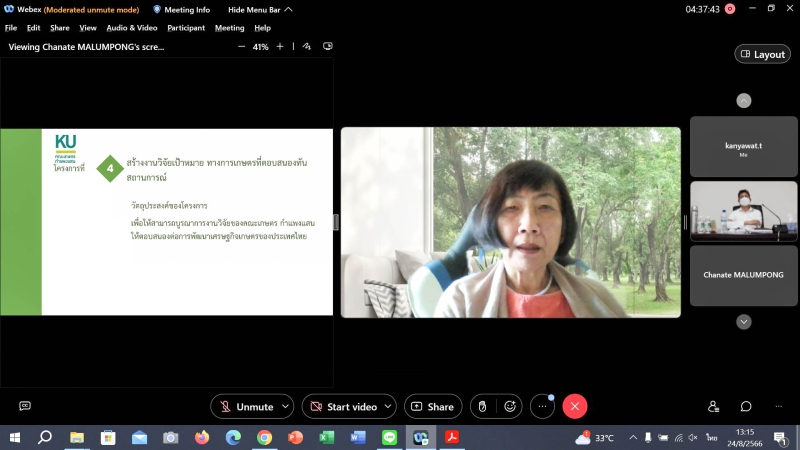Open the Chat panel icon
Screen dimensions: 800x450
746,407
